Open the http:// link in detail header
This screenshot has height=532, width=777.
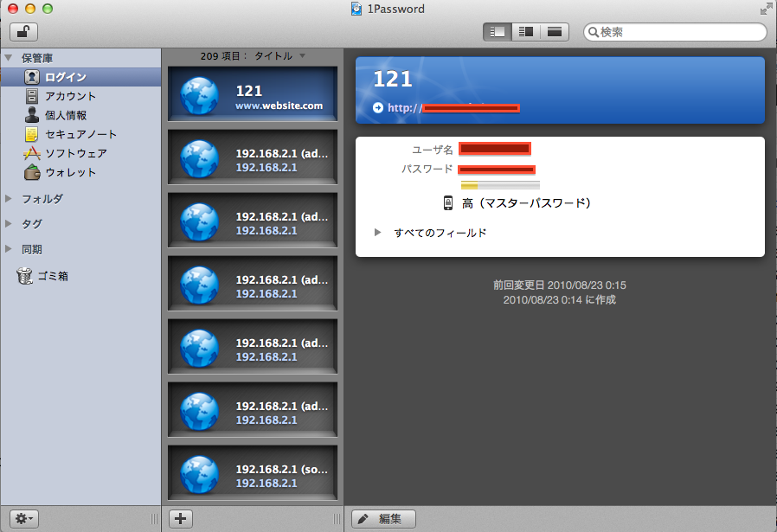pyautogui.click(x=453, y=107)
